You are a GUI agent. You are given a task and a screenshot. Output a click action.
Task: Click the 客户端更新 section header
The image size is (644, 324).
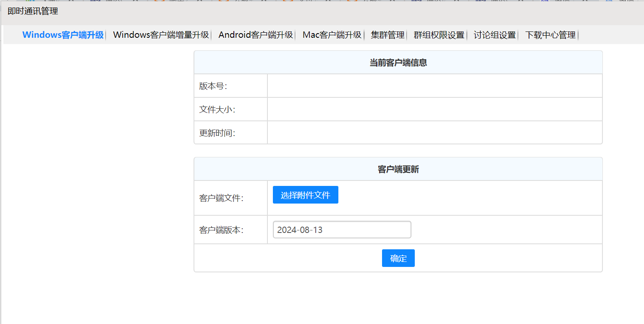pos(398,170)
